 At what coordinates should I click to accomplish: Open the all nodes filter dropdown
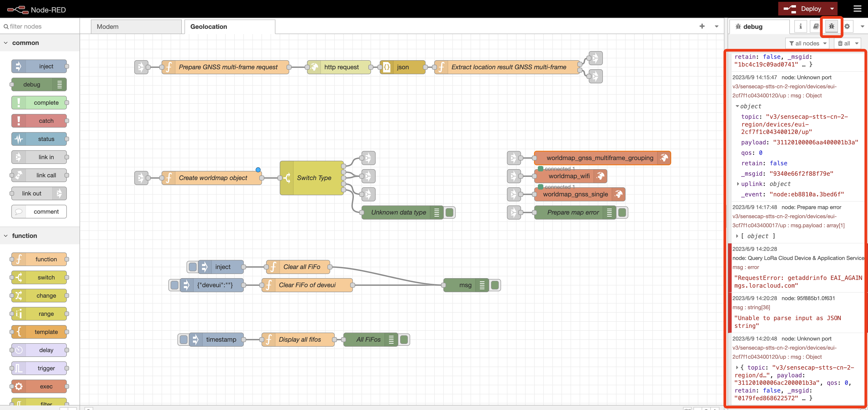807,43
